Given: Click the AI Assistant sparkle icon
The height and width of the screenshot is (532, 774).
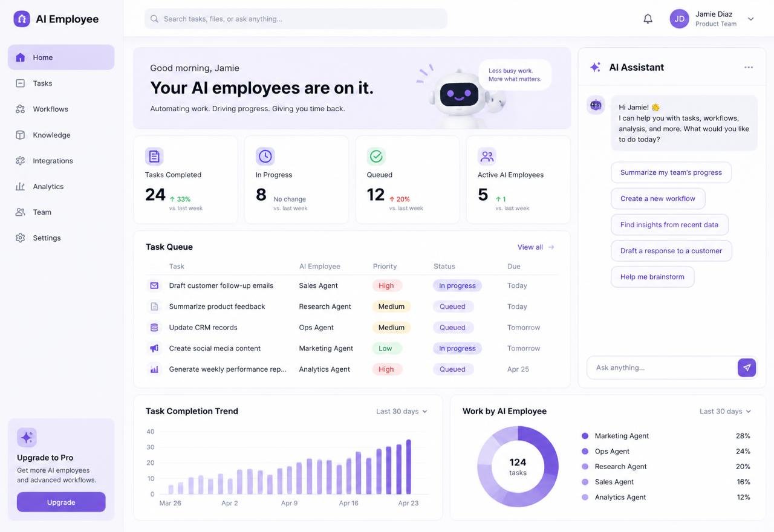Looking at the screenshot, I should 596,67.
